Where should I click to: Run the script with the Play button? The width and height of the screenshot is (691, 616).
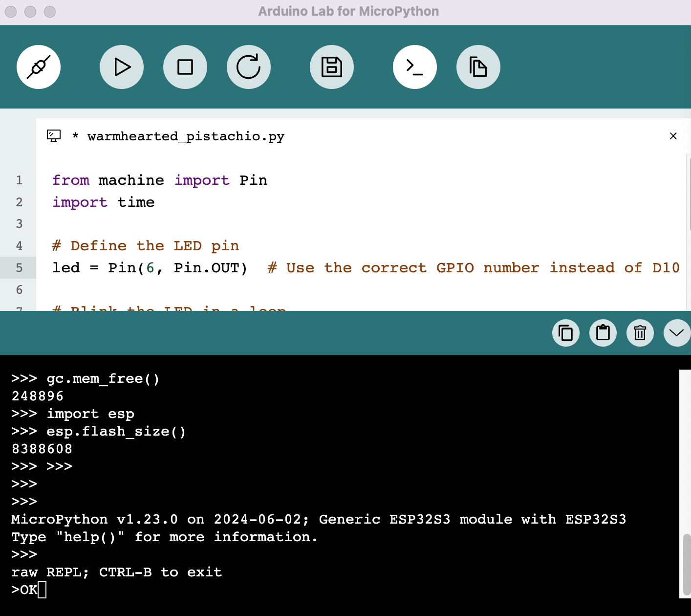pos(122,67)
